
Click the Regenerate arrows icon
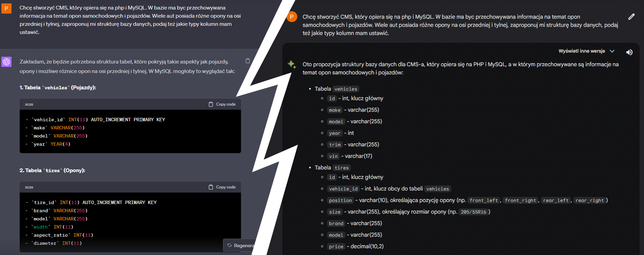pos(229,245)
